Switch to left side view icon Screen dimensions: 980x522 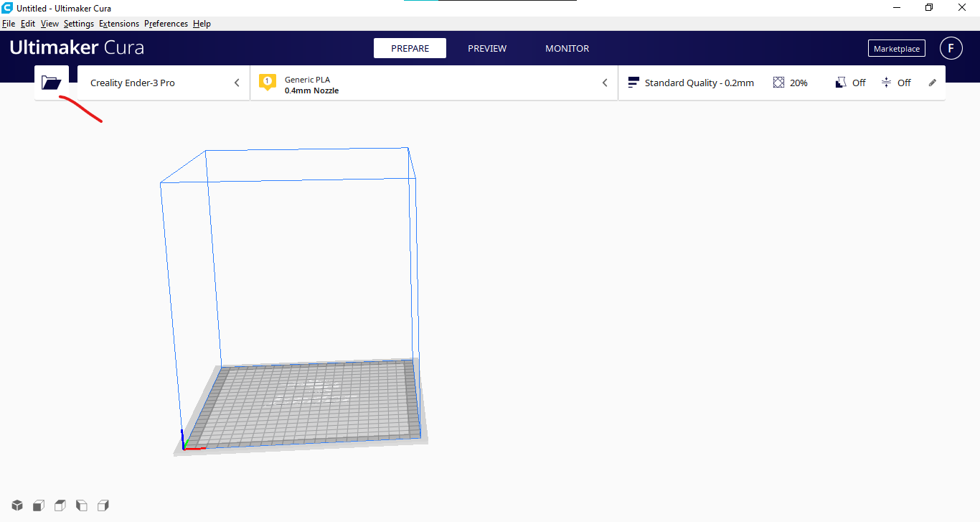click(82, 505)
